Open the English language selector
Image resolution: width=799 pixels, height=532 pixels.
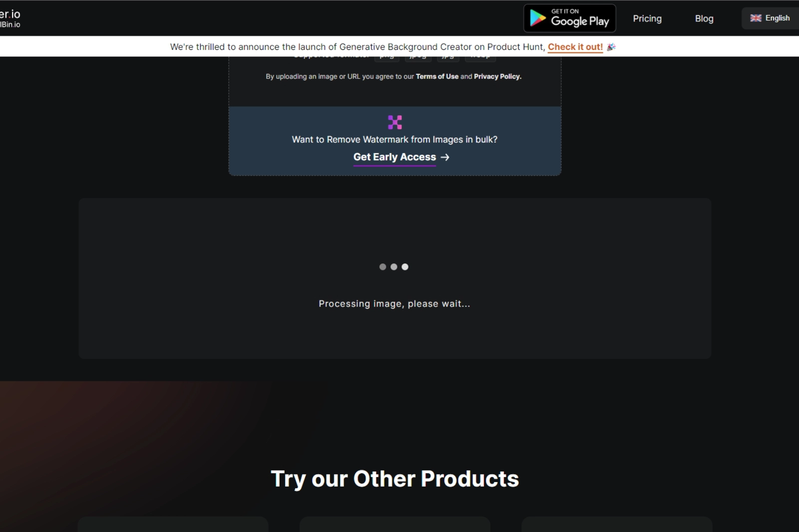[x=770, y=18]
